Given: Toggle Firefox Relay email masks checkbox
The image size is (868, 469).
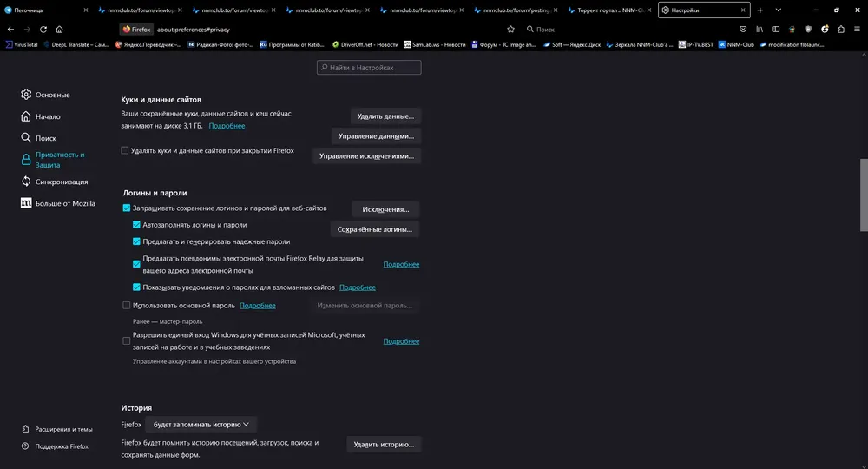Looking at the screenshot, I should click(136, 264).
